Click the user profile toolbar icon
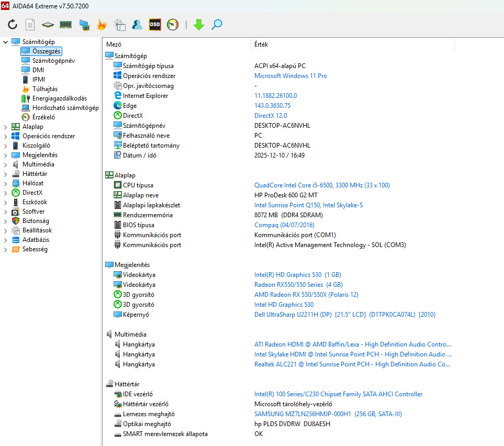The width and height of the screenshot is (504, 446). [137, 25]
